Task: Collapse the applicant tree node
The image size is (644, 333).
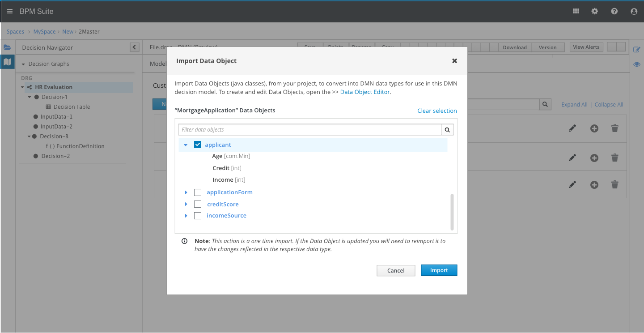Action: click(x=186, y=145)
